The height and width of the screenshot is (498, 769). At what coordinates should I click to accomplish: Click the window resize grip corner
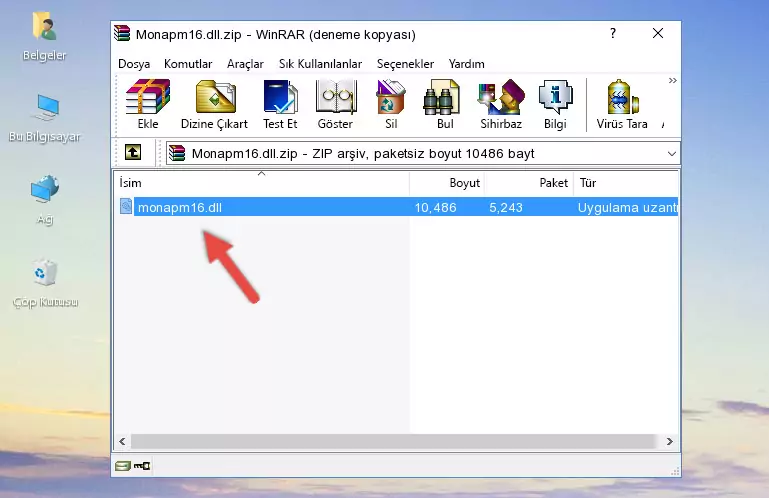[x=675, y=472]
